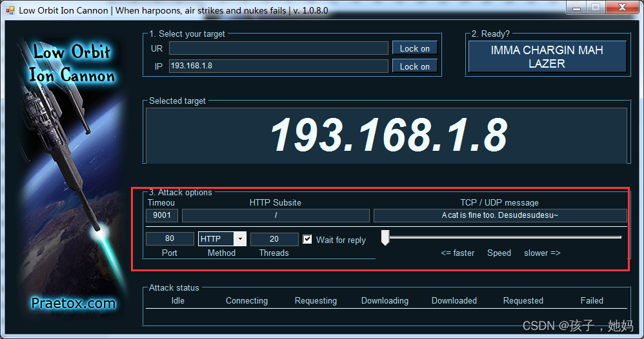
Task: Maximize the Low Orbit Ion Cannon window
Action: click(596, 7)
